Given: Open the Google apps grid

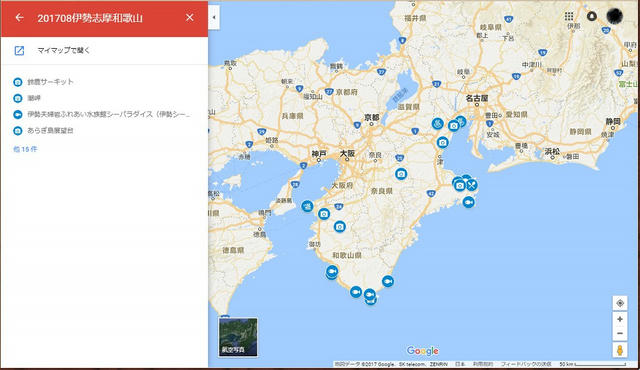Looking at the screenshot, I should point(569,16).
